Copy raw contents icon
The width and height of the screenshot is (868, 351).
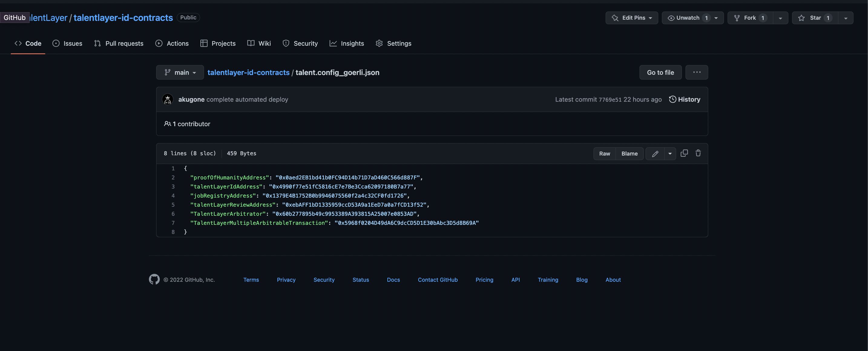coord(684,153)
